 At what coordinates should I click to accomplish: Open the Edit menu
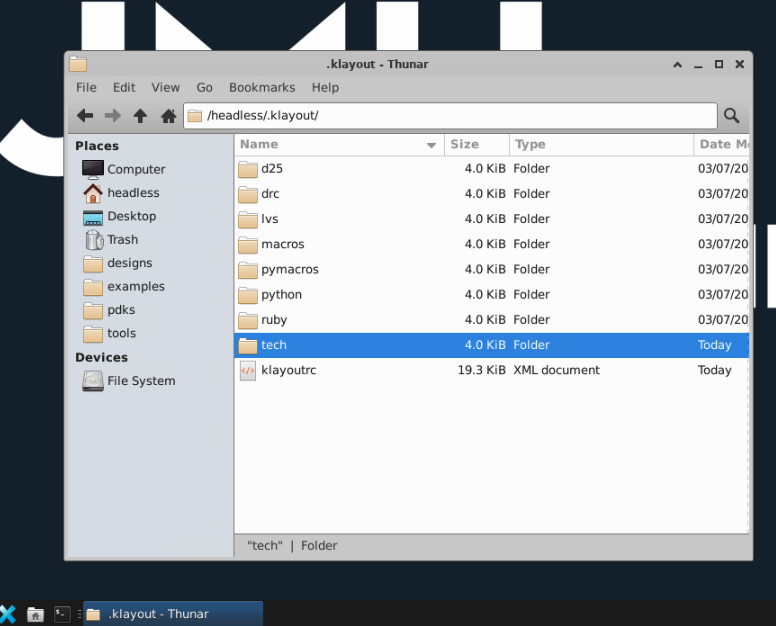point(124,88)
